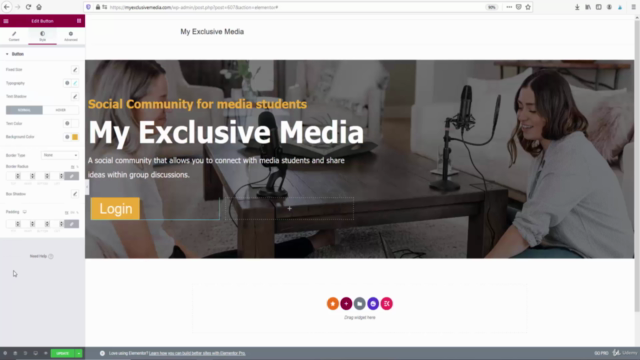
Task: Click the Background Color yellow swatch
Action: tap(75, 137)
